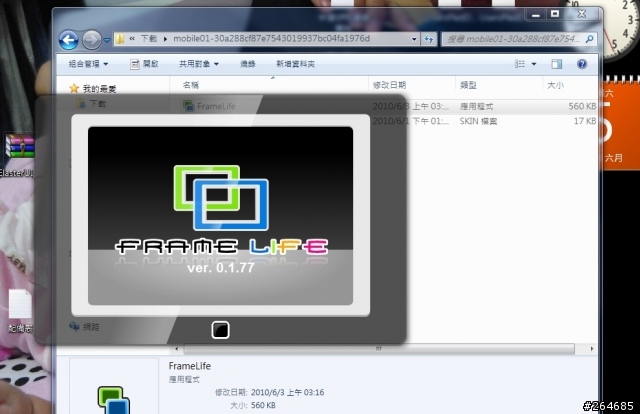Click the 2010/6/3 上午 03:16 date in details pane

click(x=287, y=392)
